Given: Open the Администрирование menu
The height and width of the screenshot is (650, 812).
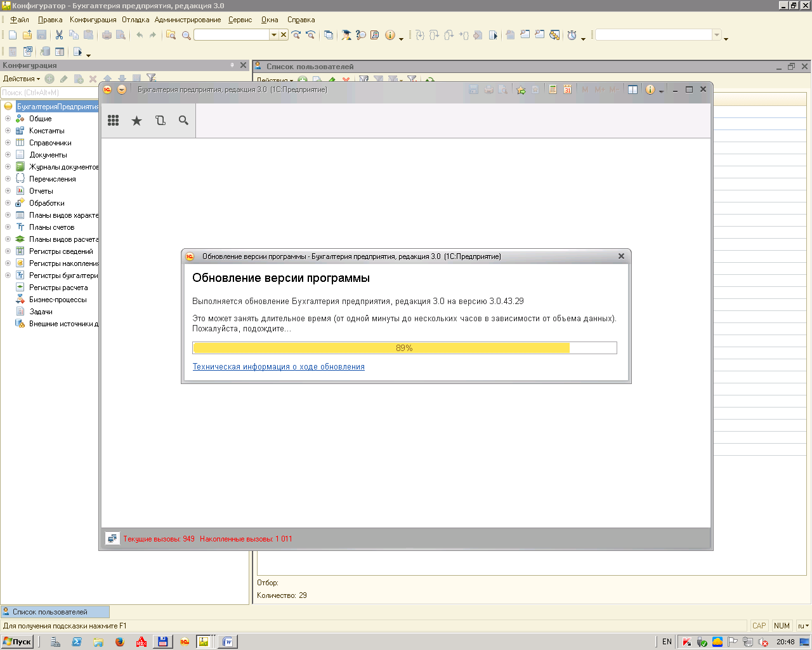Looking at the screenshot, I should click(x=188, y=20).
